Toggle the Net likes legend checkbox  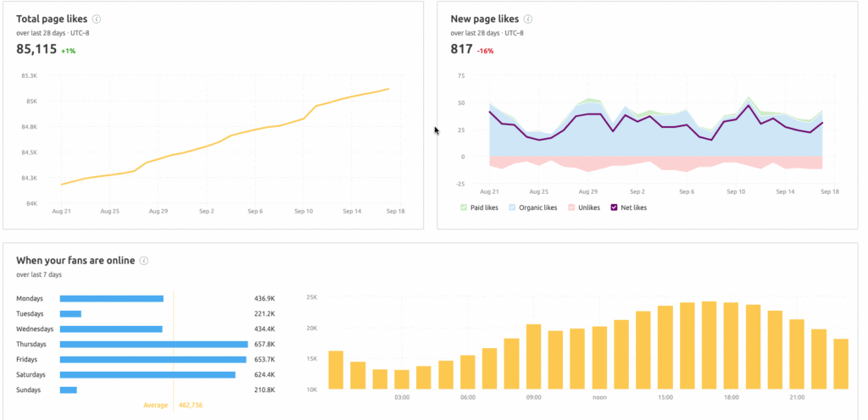[x=615, y=207]
